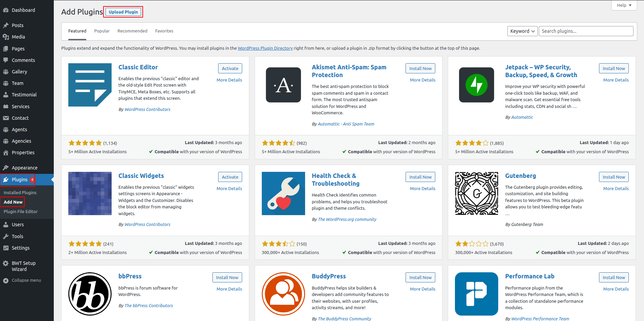This screenshot has width=644, height=321.
Task: Expand the Help panel dropdown
Action: point(624,5)
